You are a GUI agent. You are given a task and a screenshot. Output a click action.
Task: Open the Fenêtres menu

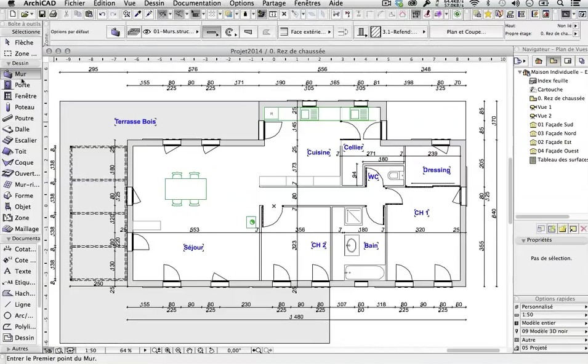[307, 3]
